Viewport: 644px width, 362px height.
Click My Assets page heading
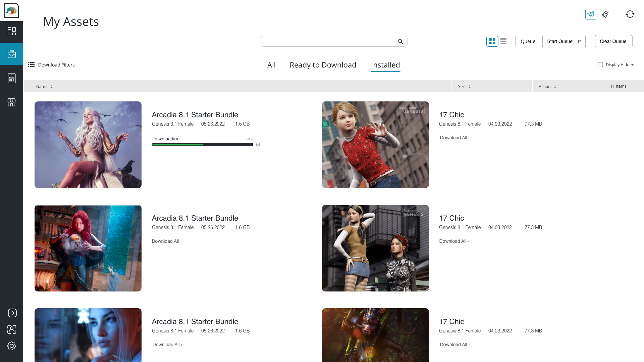click(71, 22)
